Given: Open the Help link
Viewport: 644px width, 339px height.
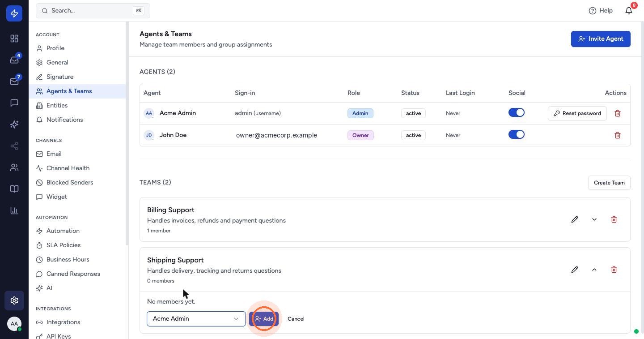Looking at the screenshot, I should pos(601,10).
